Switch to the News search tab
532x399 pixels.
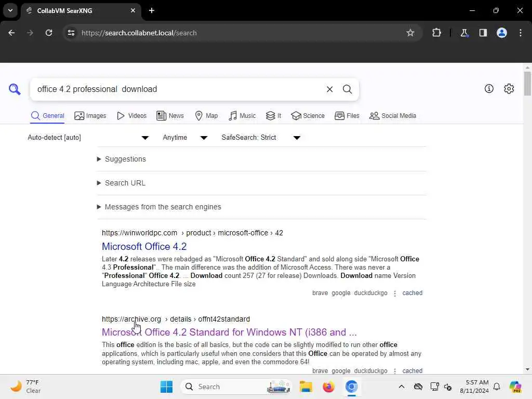coord(170,116)
